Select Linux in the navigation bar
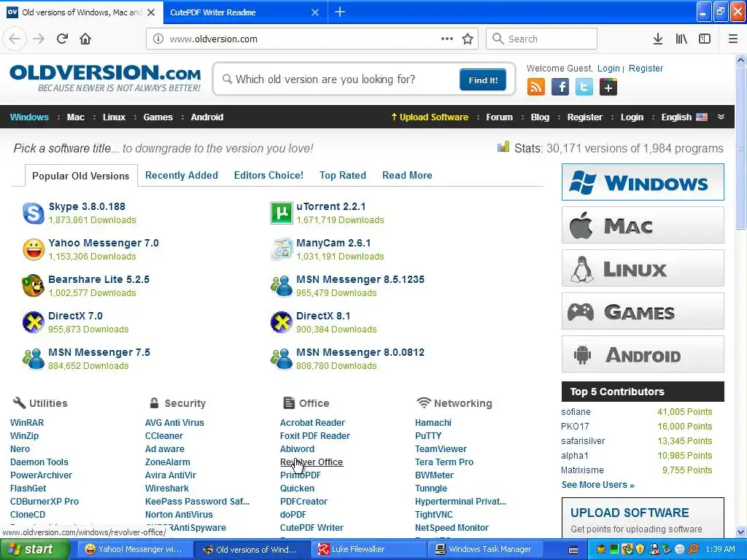 coord(114,117)
